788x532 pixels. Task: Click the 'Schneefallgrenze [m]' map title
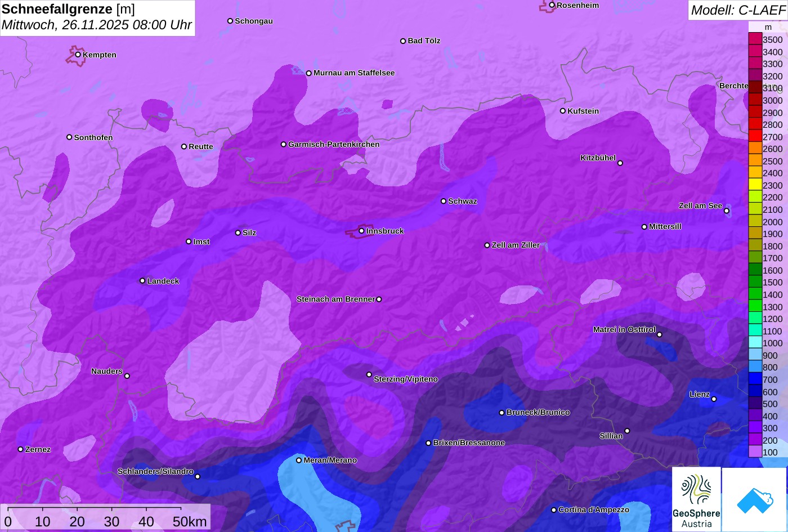[x=68, y=9]
